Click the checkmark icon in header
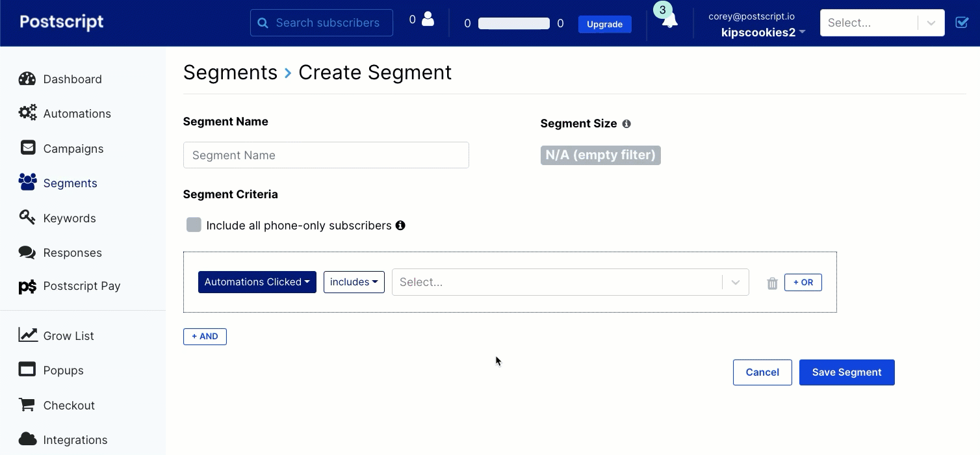The height and width of the screenshot is (455, 980). [962, 23]
